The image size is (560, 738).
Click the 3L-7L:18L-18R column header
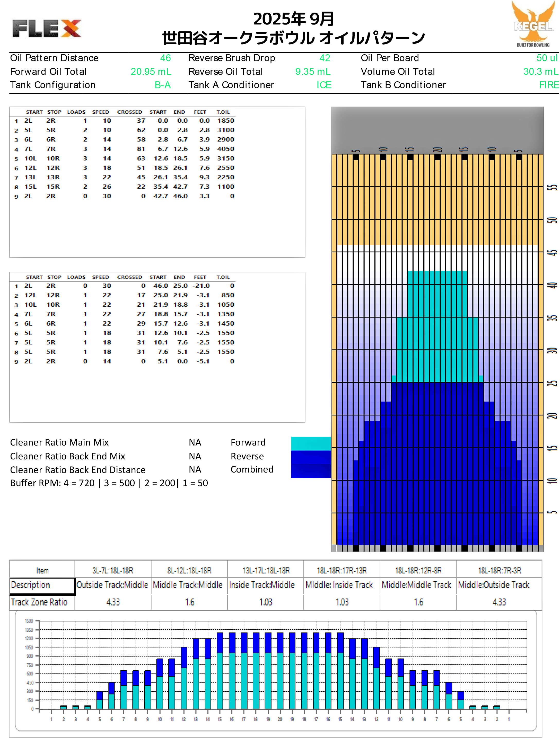113,571
